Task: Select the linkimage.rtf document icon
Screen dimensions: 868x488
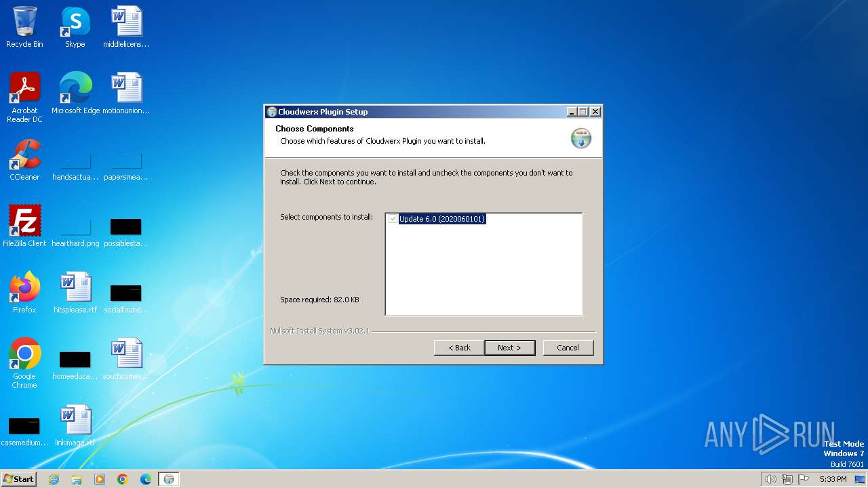Action: (x=75, y=426)
